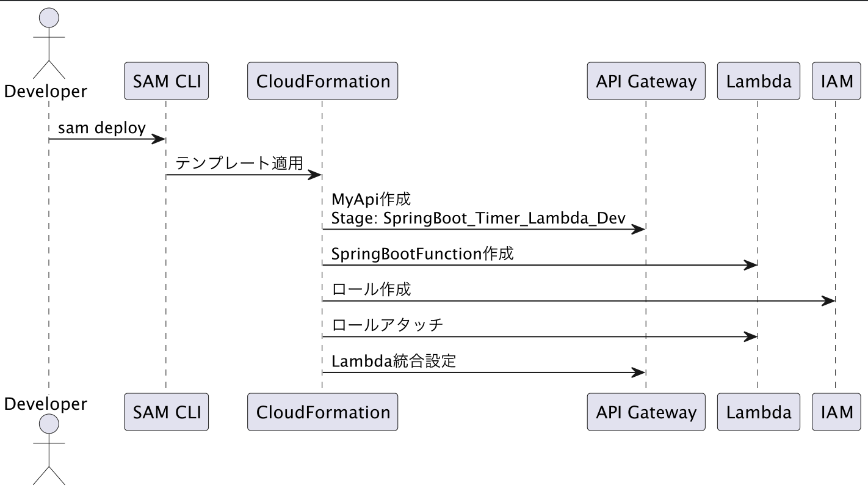Select the bottom Lambda participant box
The image size is (868, 491).
click(x=759, y=412)
